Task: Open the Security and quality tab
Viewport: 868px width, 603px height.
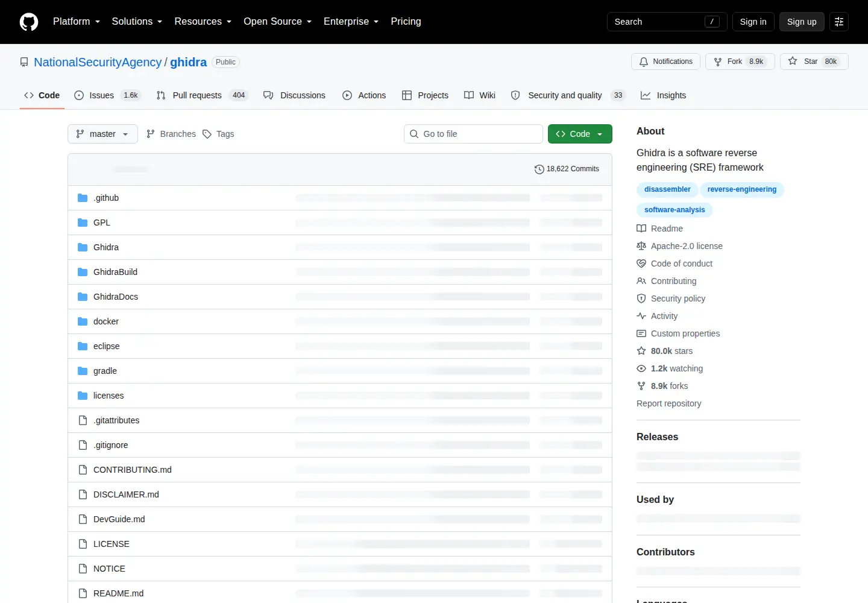Action: (x=568, y=95)
